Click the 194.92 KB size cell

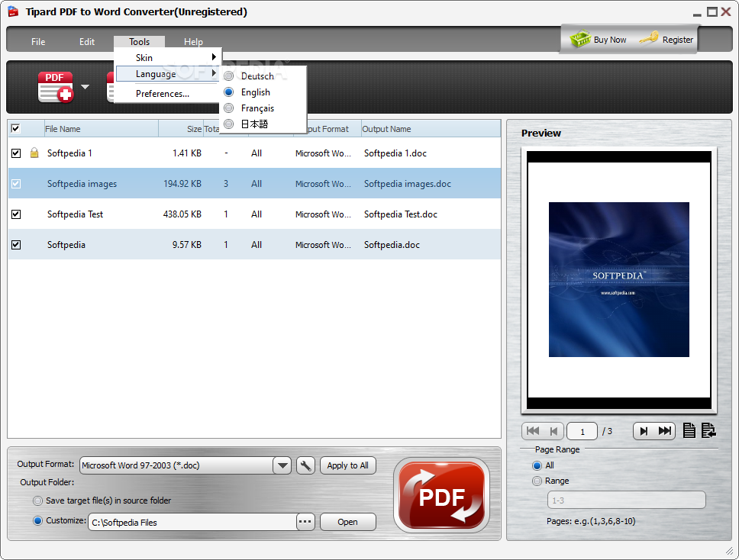click(182, 184)
